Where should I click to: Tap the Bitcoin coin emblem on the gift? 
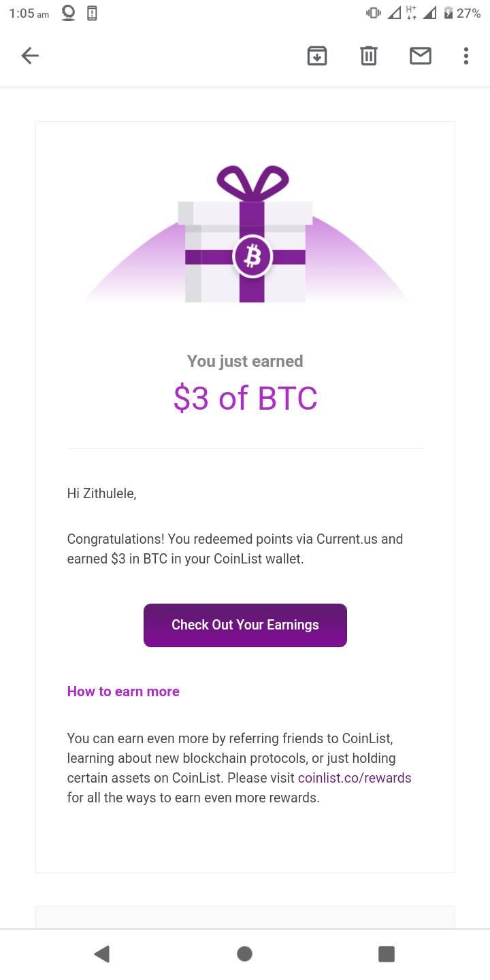(x=252, y=257)
